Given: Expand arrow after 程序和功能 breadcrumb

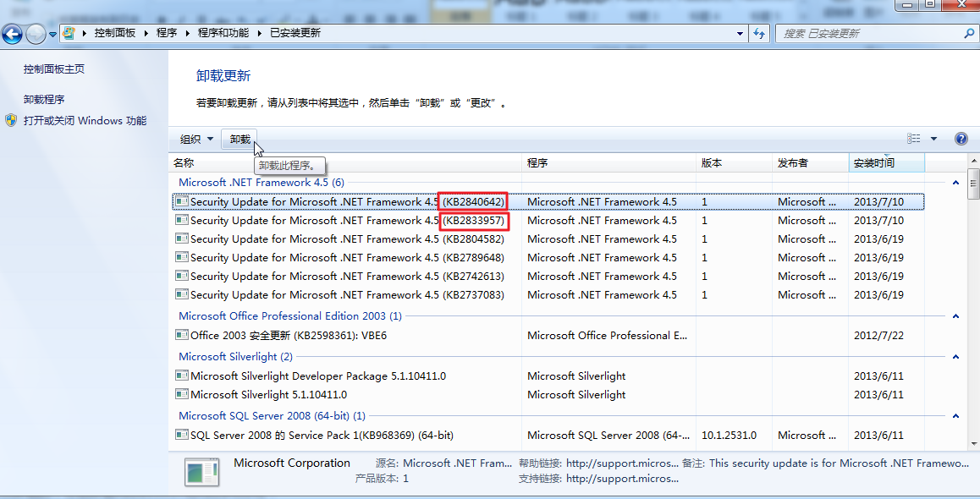Looking at the screenshot, I should click(x=259, y=33).
